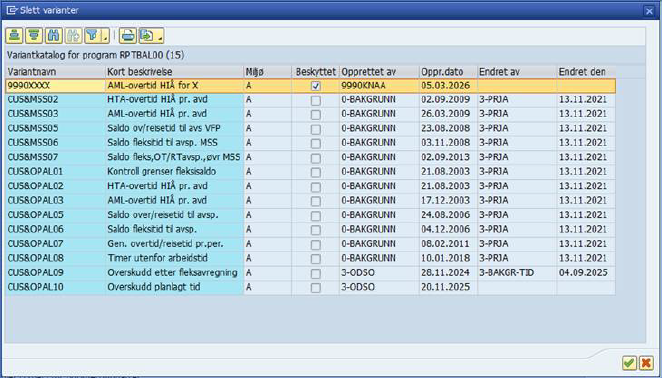Click '3-BAKGR-TID' in Endret av column
This screenshot has height=378, width=662.
click(517, 273)
